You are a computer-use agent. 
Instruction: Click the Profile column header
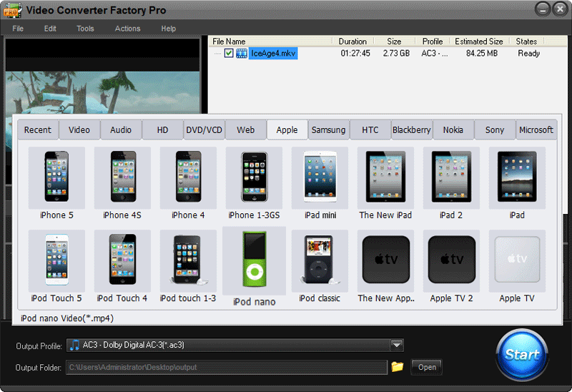tap(433, 41)
